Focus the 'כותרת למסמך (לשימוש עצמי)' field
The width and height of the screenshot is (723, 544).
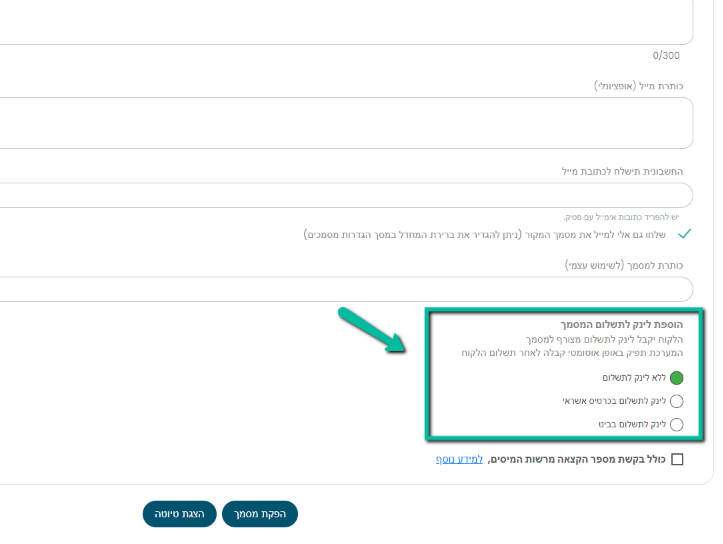(346, 289)
